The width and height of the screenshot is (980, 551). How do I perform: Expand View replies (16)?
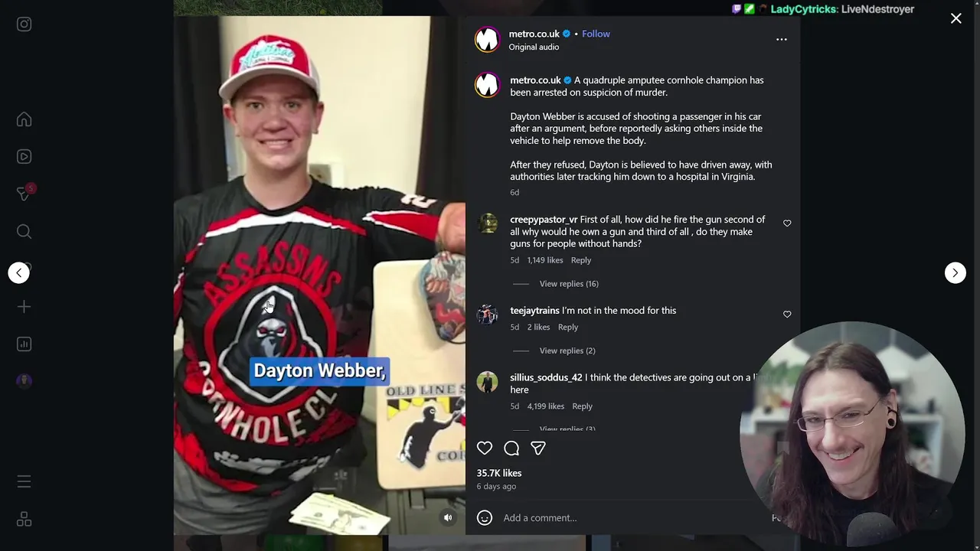pyautogui.click(x=569, y=284)
